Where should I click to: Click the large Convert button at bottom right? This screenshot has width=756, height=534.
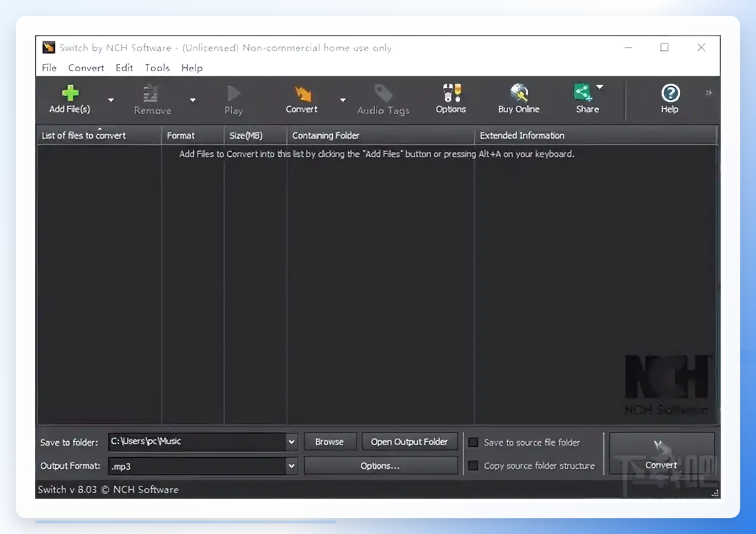(x=661, y=454)
